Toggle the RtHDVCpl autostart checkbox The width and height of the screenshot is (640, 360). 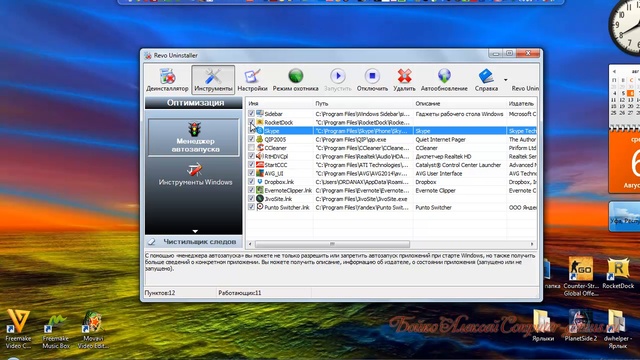251,156
